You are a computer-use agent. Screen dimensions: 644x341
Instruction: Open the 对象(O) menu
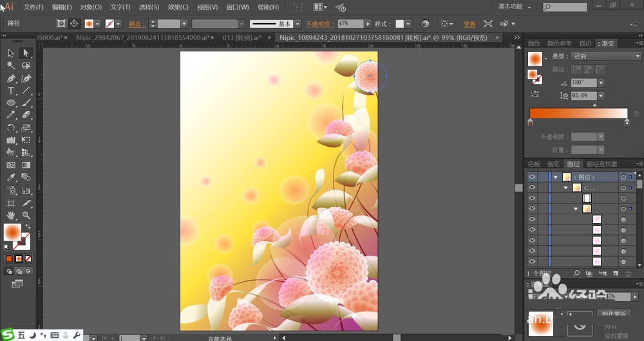(91, 7)
